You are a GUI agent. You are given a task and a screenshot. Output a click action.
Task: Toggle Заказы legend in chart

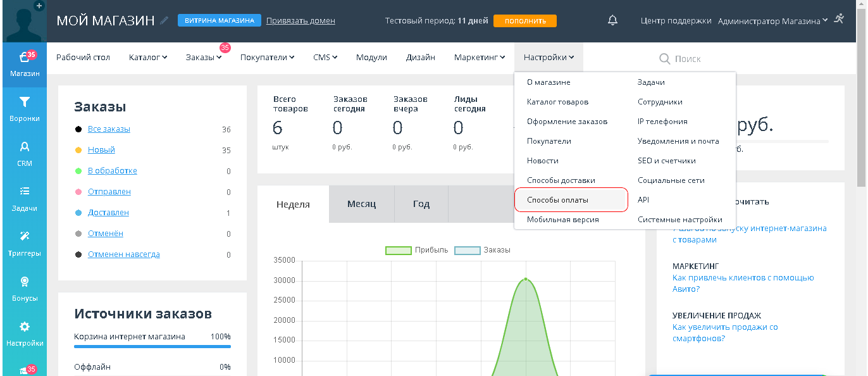coord(482,250)
